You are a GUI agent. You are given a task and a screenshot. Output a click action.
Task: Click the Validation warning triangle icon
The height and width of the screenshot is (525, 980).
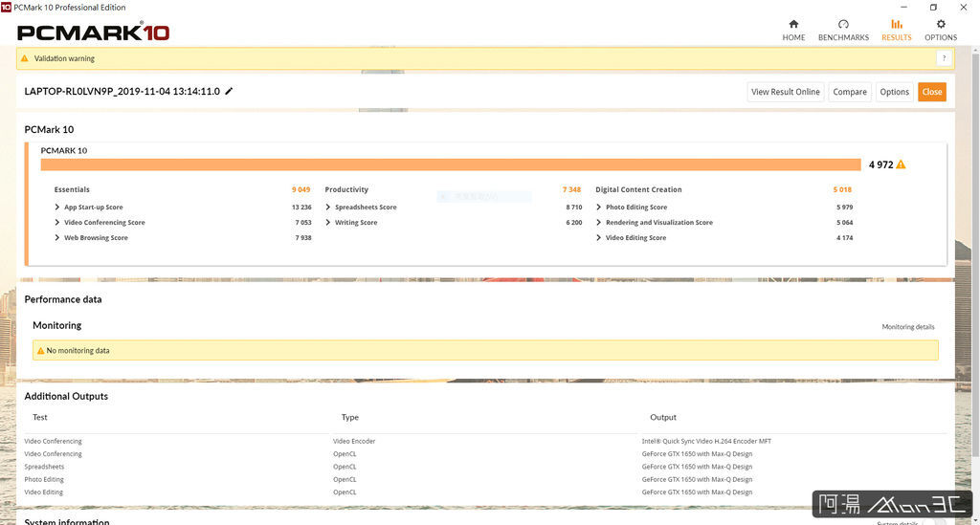[x=24, y=58]
